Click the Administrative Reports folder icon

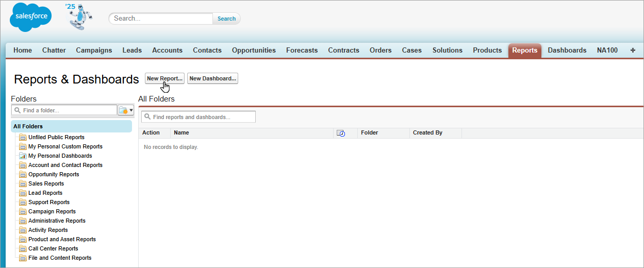click(23, 221)
